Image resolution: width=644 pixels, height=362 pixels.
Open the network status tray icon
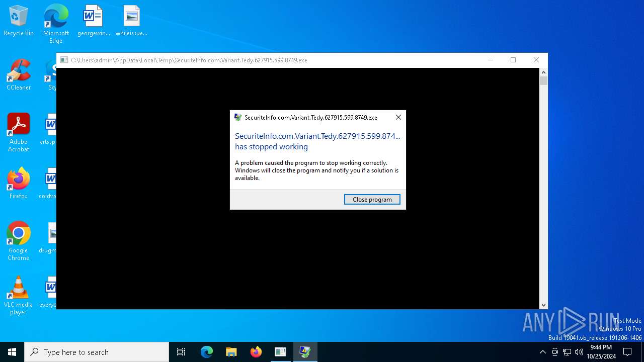coord(567,352)
